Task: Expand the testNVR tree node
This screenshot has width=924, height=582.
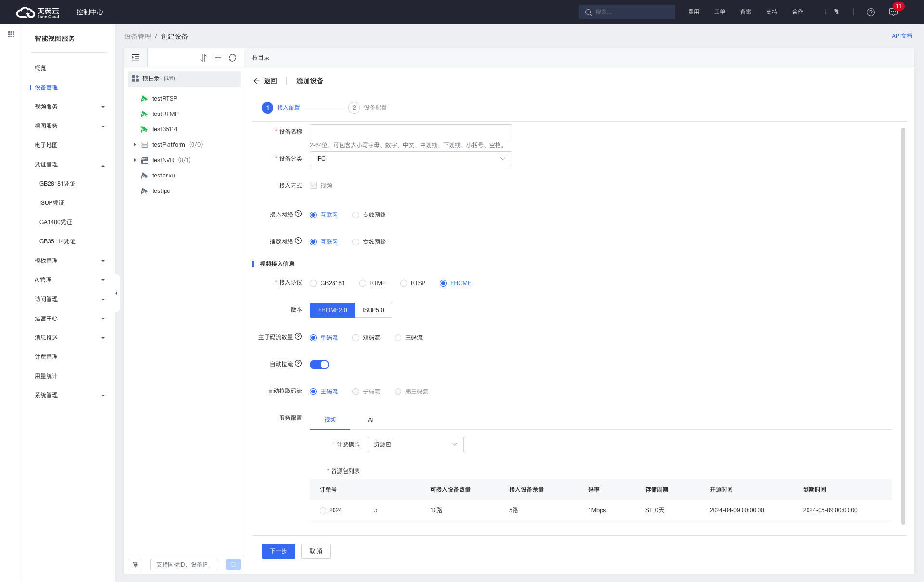Action: tap(135, 160)
